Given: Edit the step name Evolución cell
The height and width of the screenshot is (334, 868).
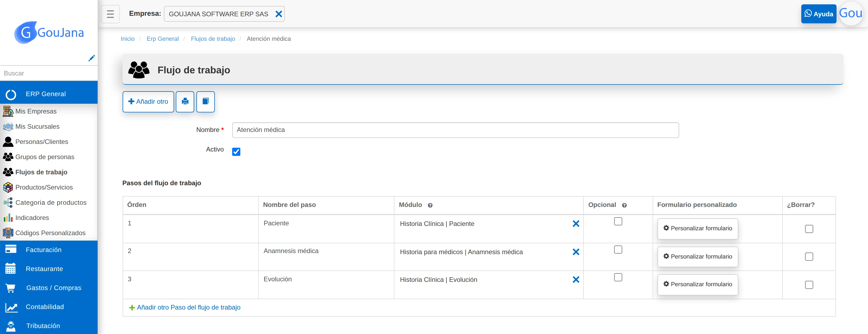Looking at the screenshot, I should [x=326, y=285].
